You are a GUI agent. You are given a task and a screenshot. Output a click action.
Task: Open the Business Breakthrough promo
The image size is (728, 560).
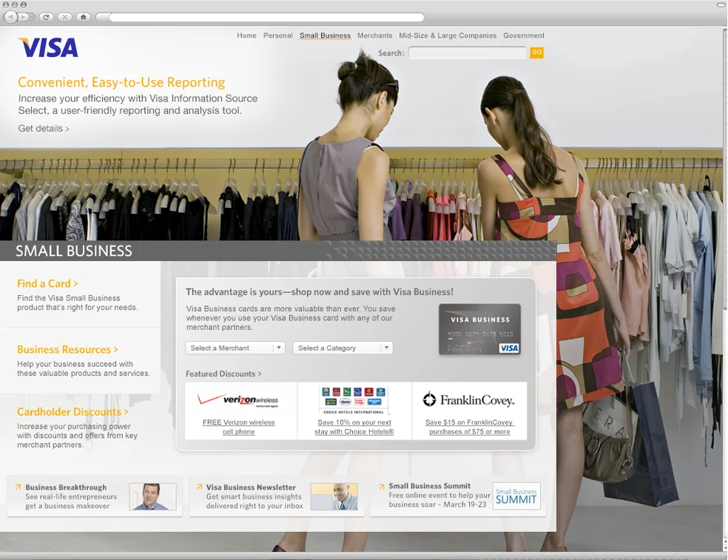pyautogui.click(x=95, y=496)
